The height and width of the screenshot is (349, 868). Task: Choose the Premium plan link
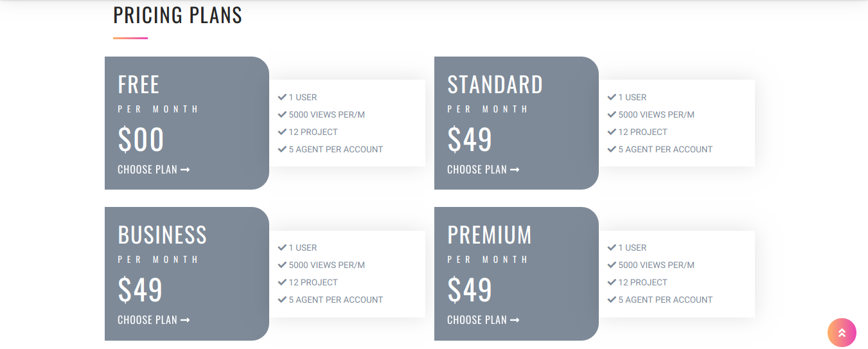[477, 320]
